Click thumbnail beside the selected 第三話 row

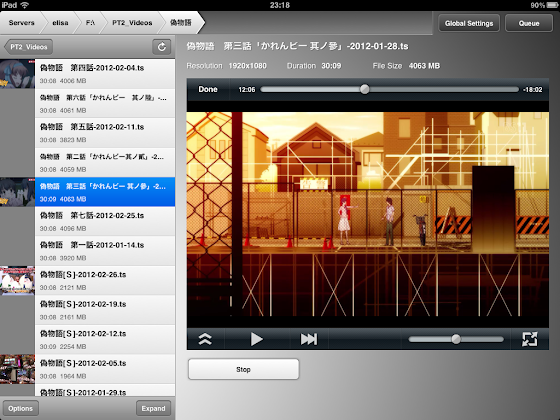17,192
